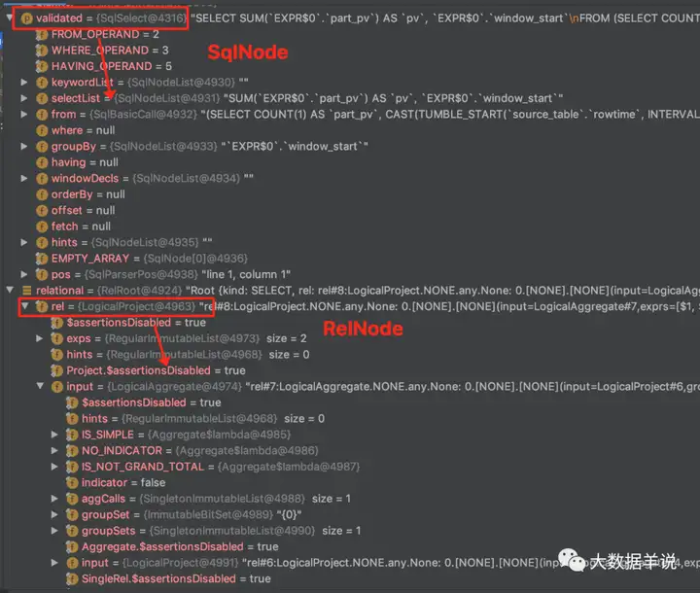This screenshot has width=700, height=593.
Task: Click the field icon of rel LogicalProject@4963
Action: (x=42, y=307)
